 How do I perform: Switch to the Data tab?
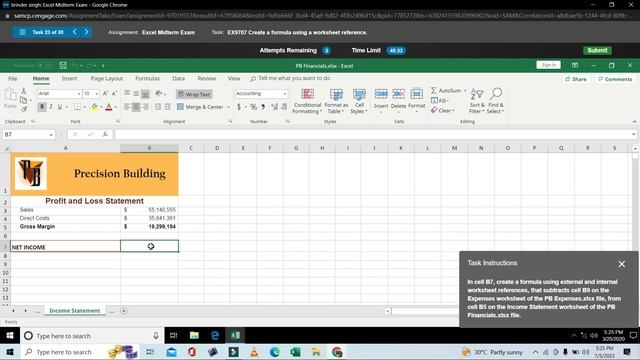pos(178,78)
